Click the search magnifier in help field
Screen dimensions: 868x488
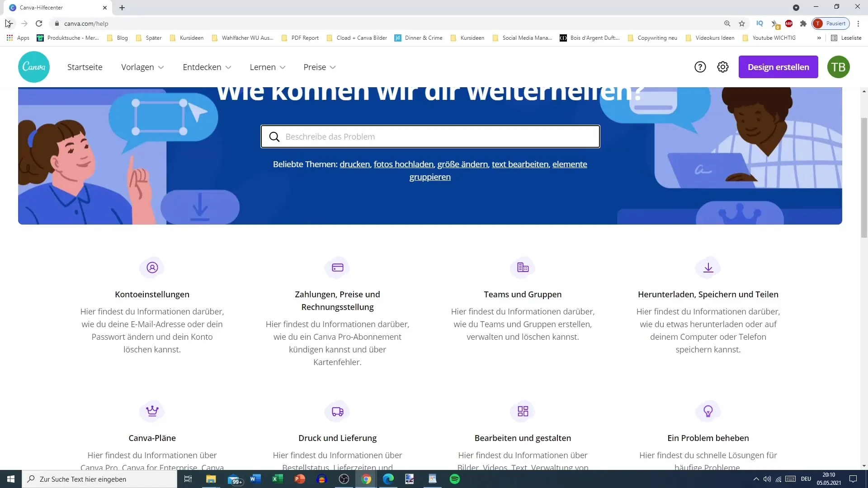274,136
